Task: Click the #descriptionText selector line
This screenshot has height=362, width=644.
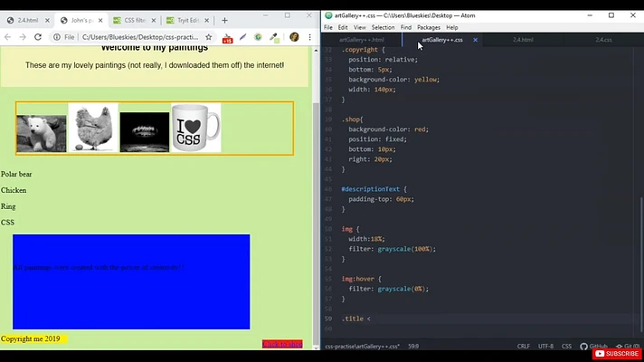Action: [x=374, y=189]
